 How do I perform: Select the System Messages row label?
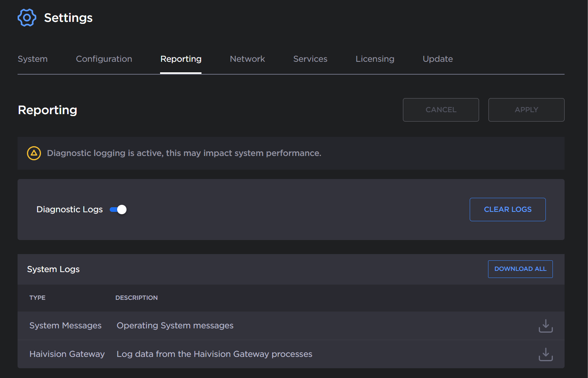click(x=65, y=326)
